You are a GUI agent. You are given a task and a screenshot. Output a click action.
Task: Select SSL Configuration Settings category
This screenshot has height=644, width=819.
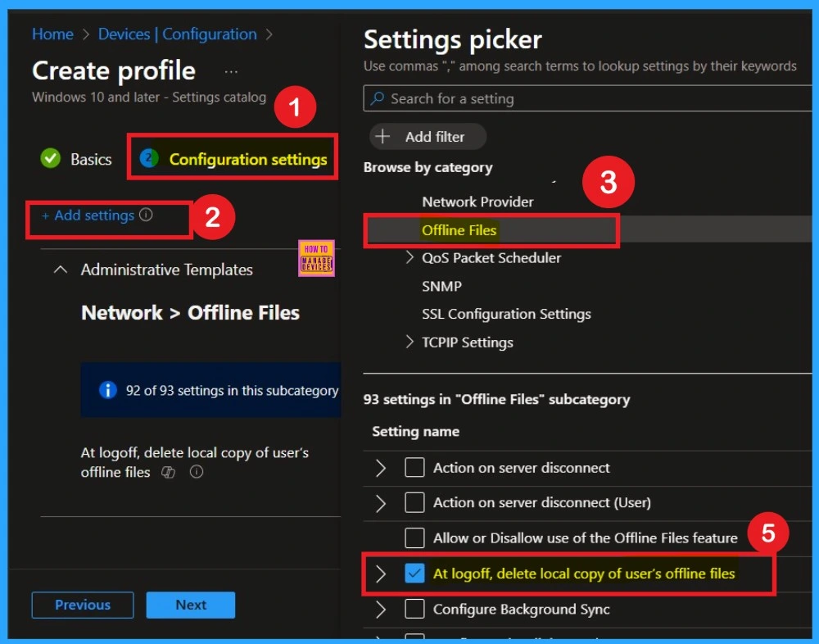click(x=506, y=314)
